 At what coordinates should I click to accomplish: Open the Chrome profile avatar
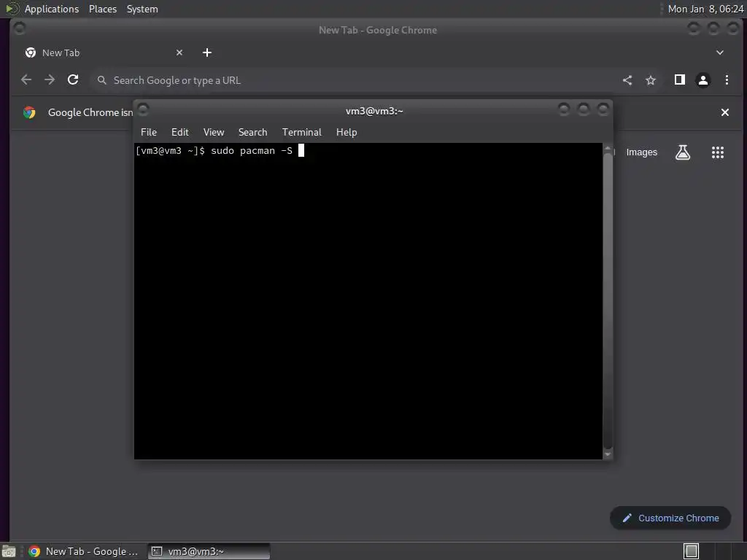pyautogui.click(x=703, y=80)
